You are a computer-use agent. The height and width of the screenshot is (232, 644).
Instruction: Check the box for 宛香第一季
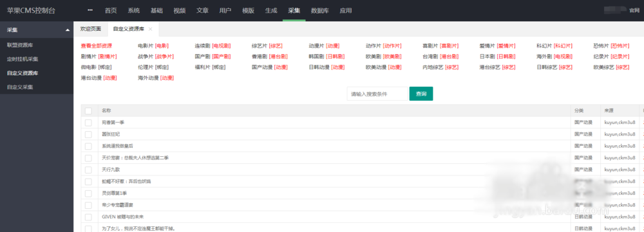88,123
